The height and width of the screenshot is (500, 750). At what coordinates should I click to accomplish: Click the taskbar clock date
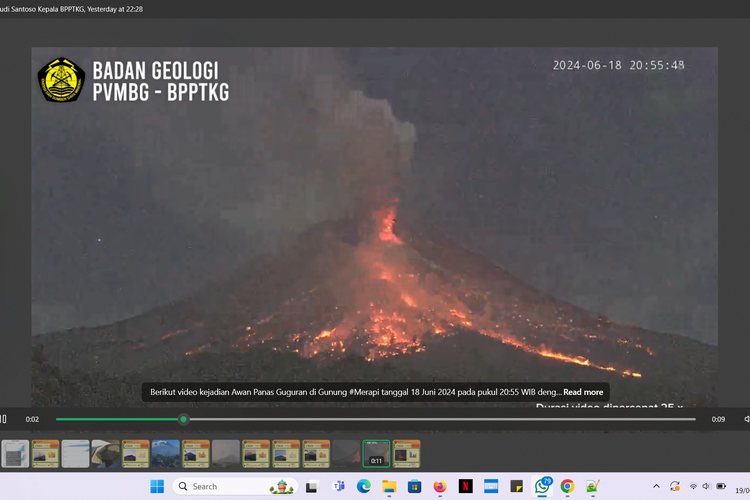click(742, 490)
